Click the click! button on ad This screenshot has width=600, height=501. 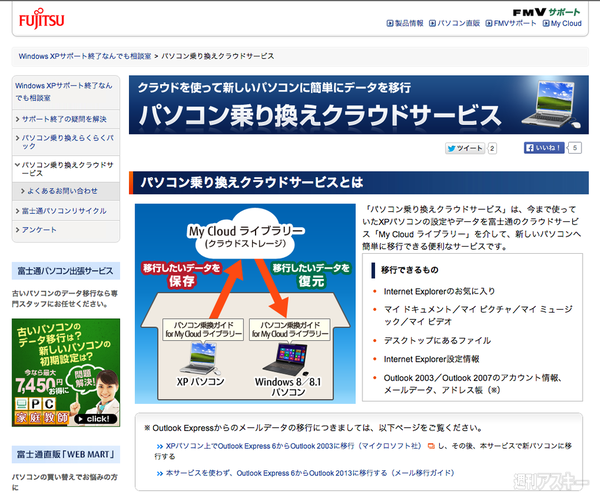pyautogui.click(x=95, y=419)
